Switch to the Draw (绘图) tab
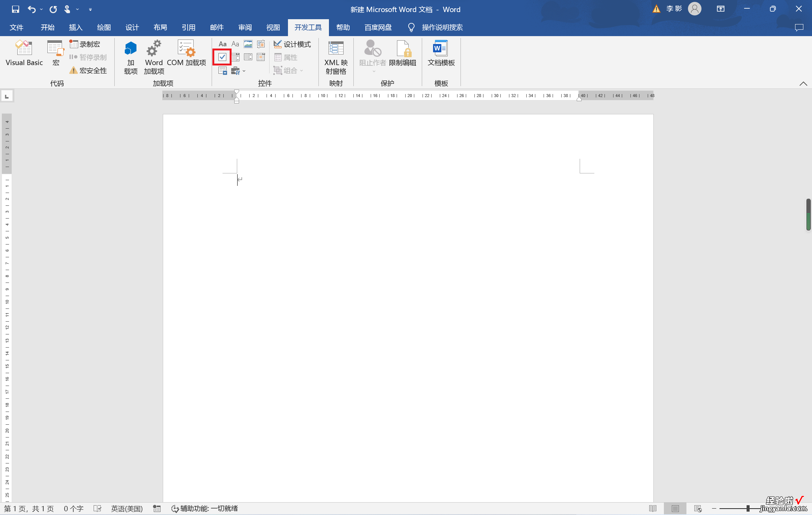The image size is (812, 515). click(x=104, y=27)
